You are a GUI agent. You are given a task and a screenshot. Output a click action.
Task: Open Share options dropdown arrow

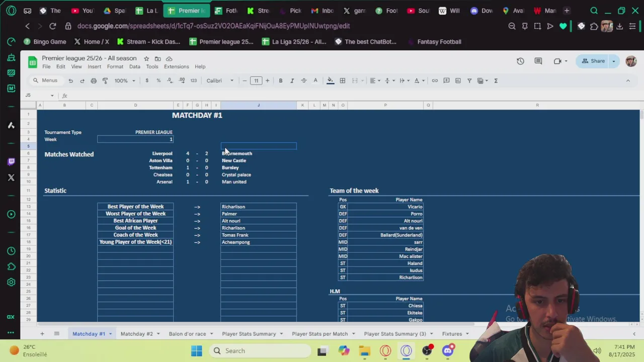(x=613, y=61)
